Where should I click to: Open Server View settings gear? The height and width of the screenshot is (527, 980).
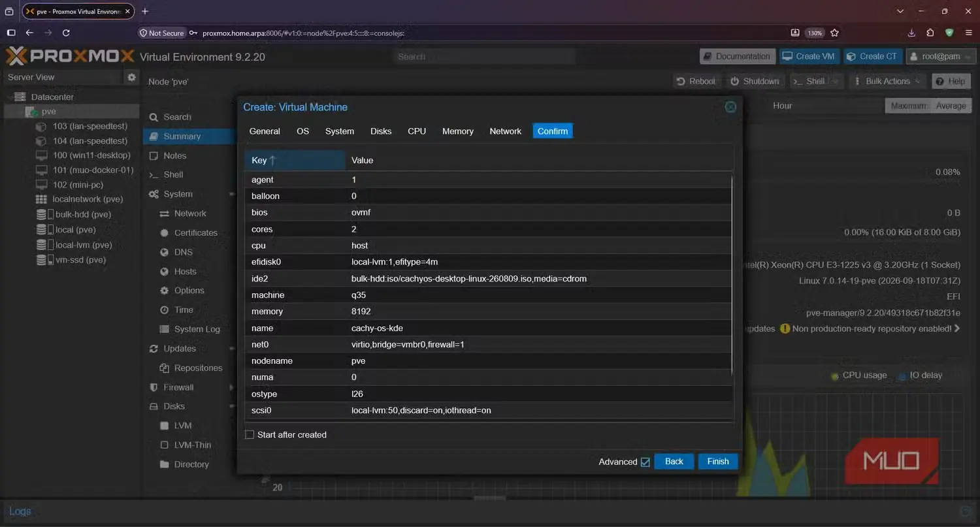(x=131, y=77)
